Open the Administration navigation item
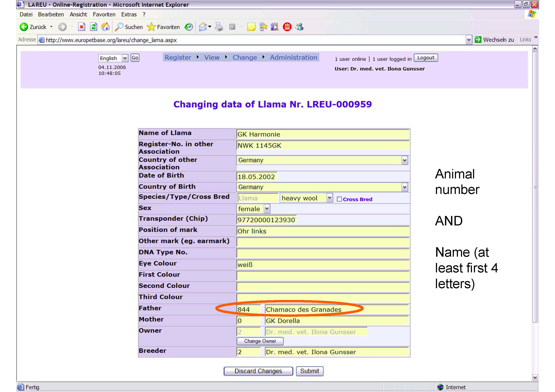 click(293, 58)
